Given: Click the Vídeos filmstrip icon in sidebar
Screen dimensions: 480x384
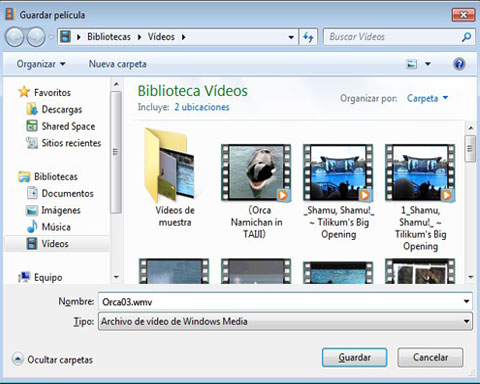Looking at the screenshot, I should (32, 243).
